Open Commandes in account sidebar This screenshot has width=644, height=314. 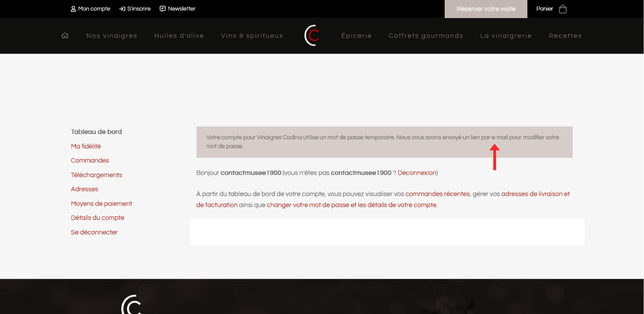90,161
